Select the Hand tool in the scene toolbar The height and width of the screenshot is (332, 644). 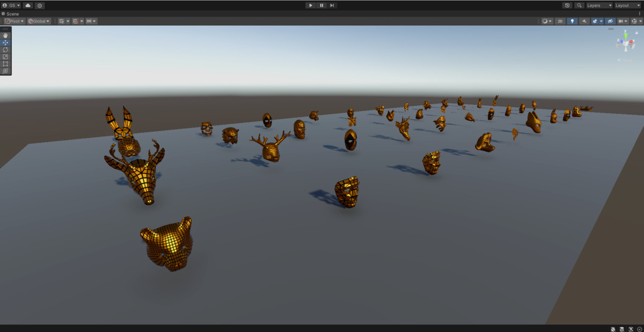pyautogui.click(x=5, y=35)
